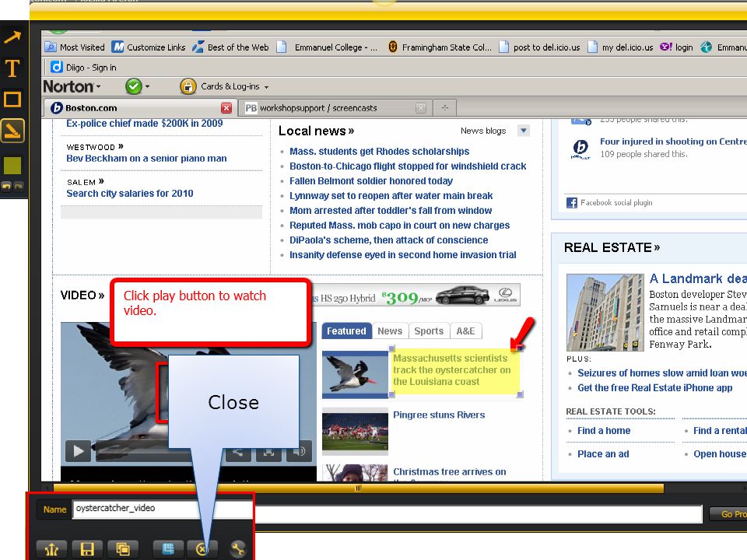Screen dimensions: 747x560
Task: Click the Redo arrow button
Action: pos(18,186)
